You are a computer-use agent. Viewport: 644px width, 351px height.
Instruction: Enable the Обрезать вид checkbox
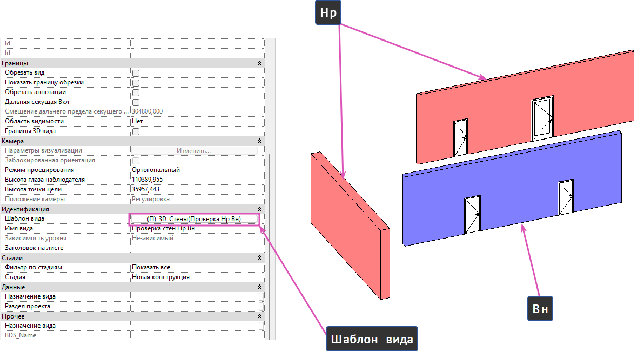pyautogui.click(x=136, y=73)
